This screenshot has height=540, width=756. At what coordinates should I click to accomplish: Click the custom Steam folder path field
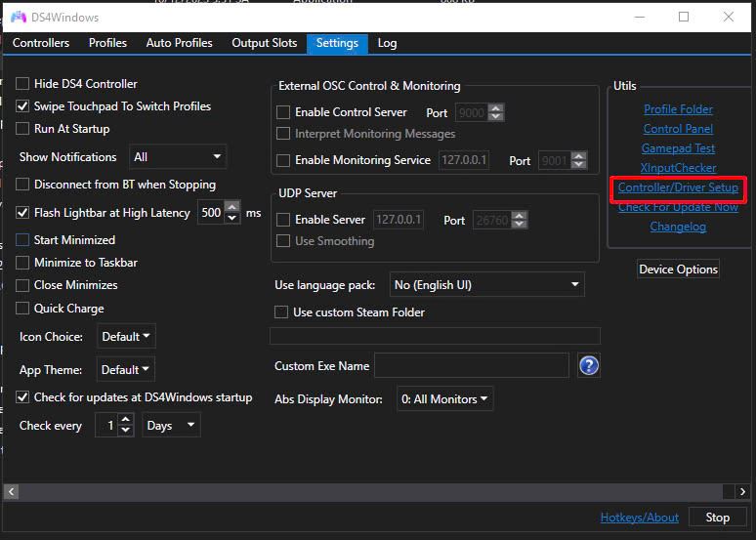pos(435,336)
